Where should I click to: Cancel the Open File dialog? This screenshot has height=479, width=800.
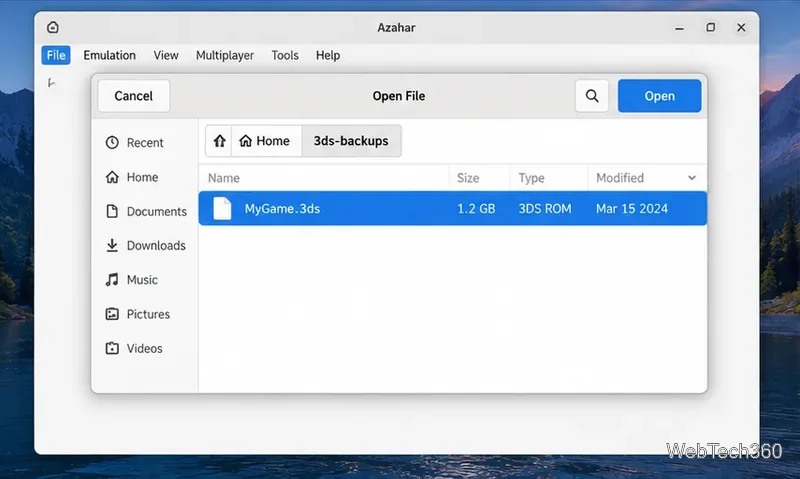point(134,96)
